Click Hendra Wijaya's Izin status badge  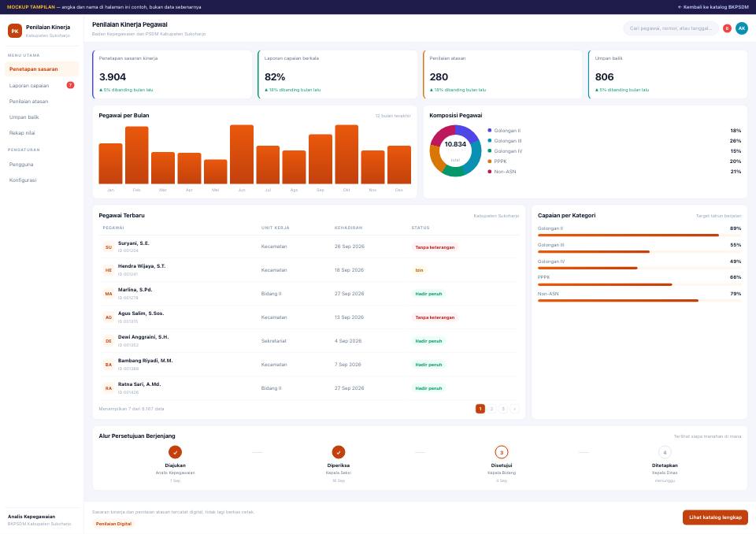click(x=419, y=270)
